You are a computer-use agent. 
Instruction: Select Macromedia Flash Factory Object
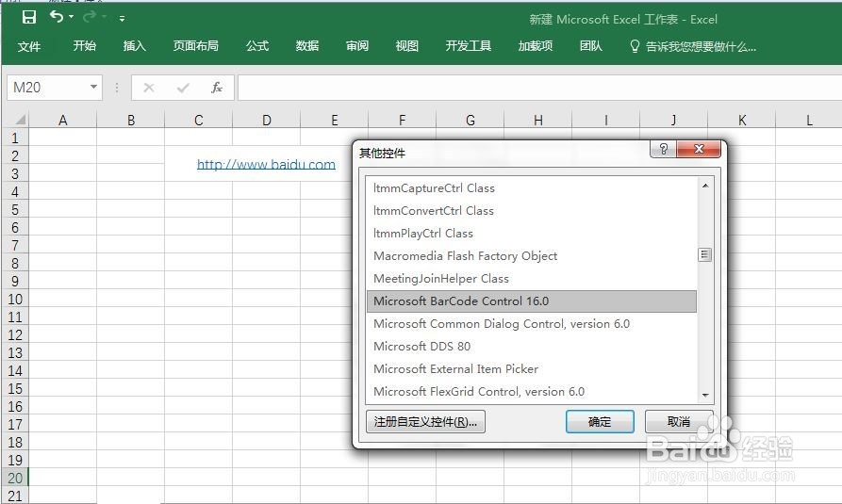[x=532, y=255]
